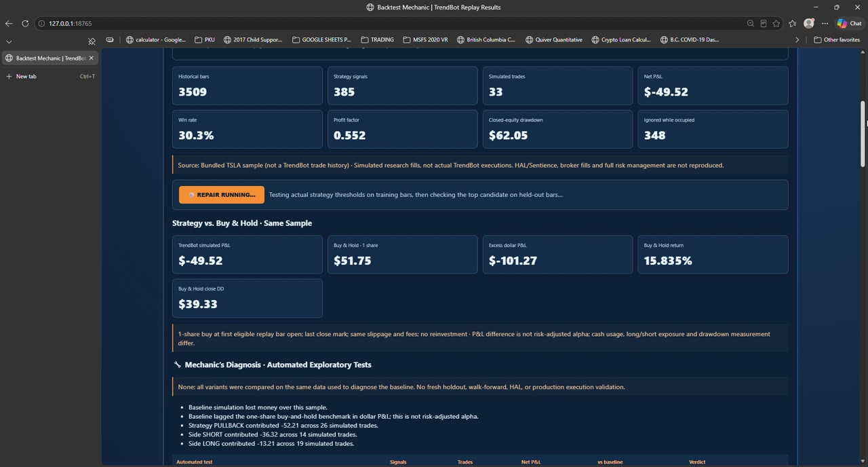Viewport: 868px width, 467px height.
Task: Open the PKU bookmarks folder
Action: pyautogui.click(x=205, y=39)
